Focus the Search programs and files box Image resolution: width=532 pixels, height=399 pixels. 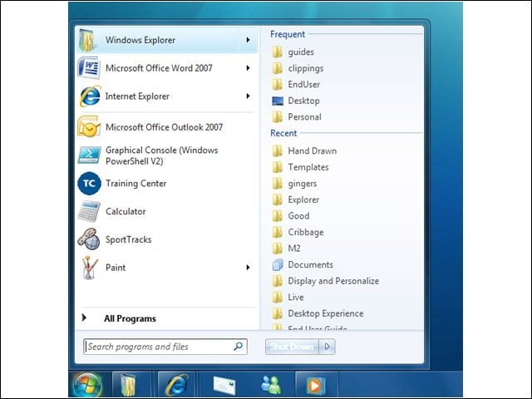pyautogui.click(x=165, y=347)
